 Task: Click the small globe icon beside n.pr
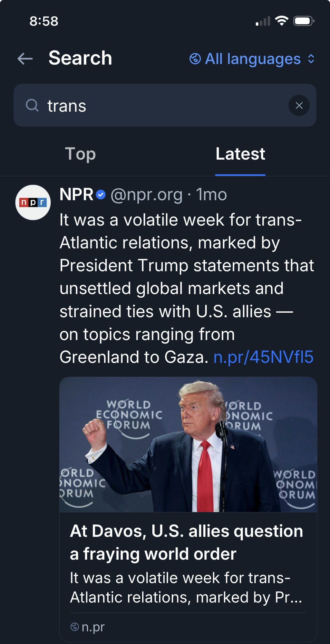74,627
